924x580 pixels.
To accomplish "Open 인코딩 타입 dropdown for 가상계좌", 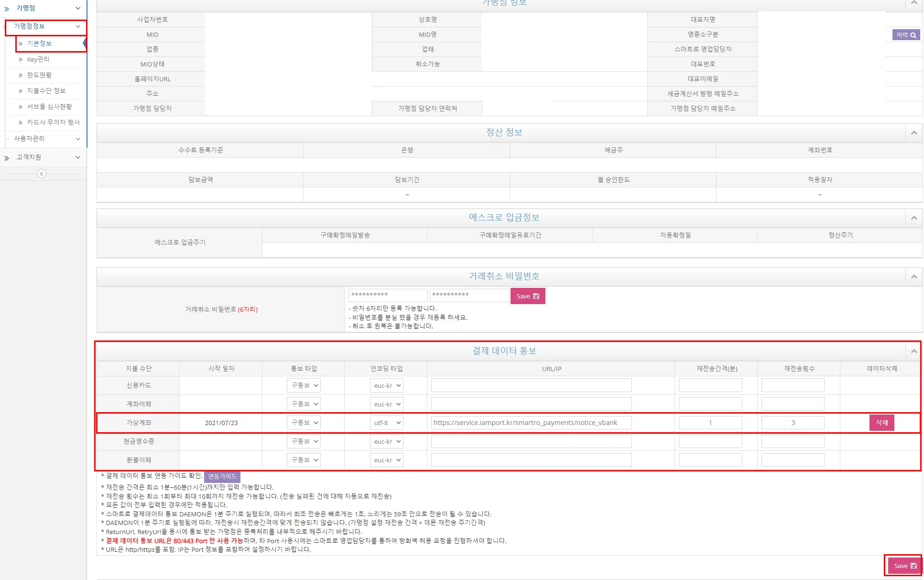I will (x=386, y=423).
